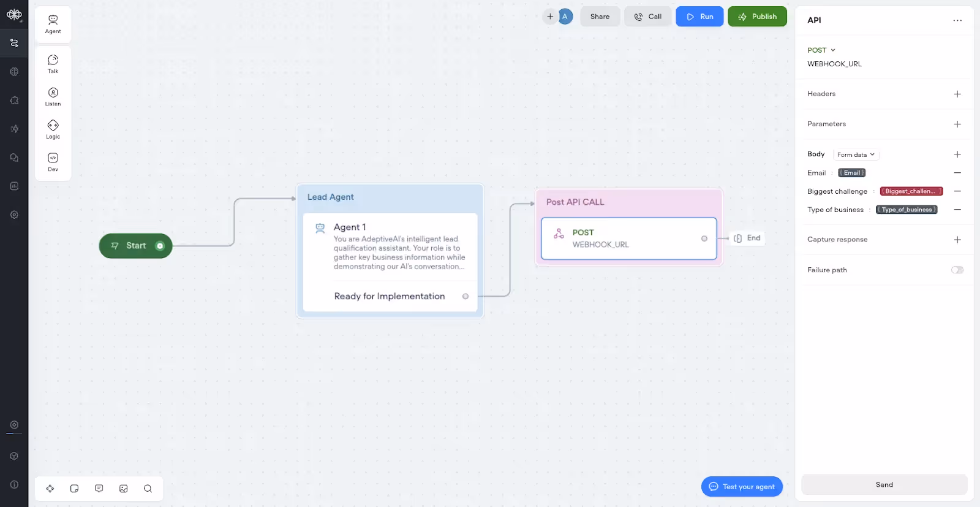Open the Form data body type dropdown
Viewport: 980px width, 507px height.
pyautogui.click(x=856, y=154)
